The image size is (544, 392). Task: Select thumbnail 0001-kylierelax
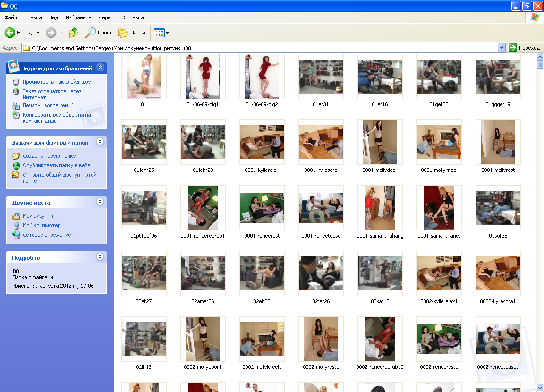click(262, 142)
